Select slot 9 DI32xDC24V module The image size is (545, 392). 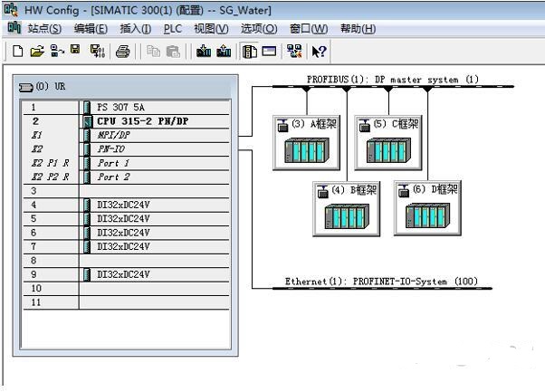(126, 274)
